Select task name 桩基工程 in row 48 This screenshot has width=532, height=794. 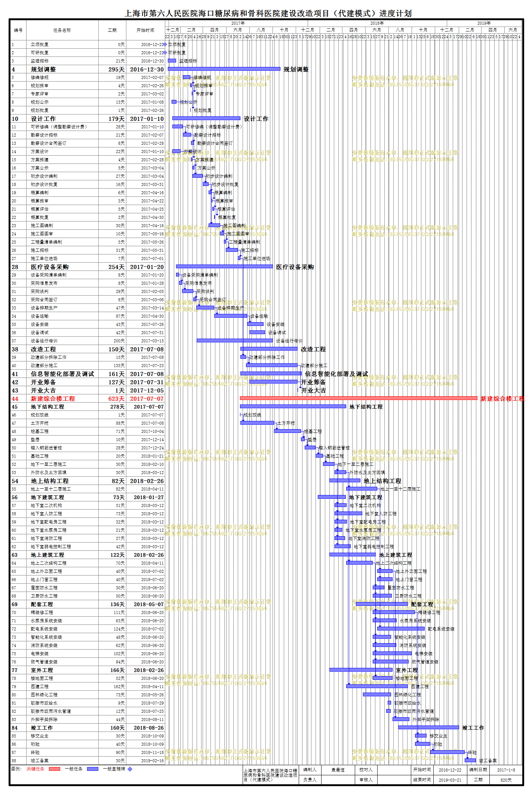pyautogui.click(x=40, y=431)
